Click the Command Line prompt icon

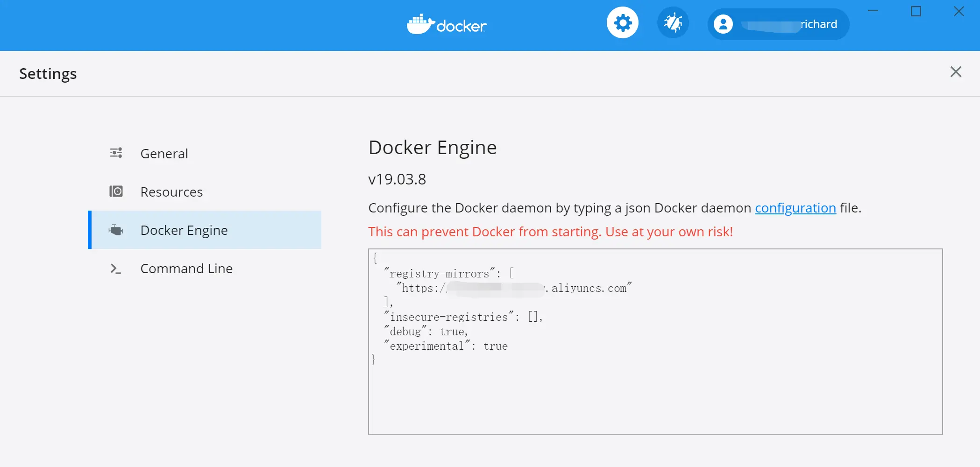(x=116, y=269)
